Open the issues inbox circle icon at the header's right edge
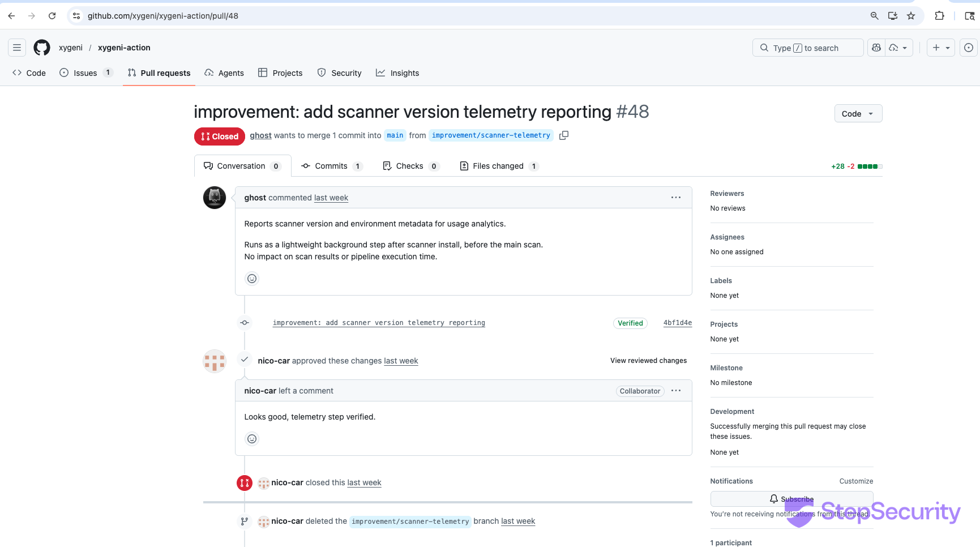 pos(969,48)
